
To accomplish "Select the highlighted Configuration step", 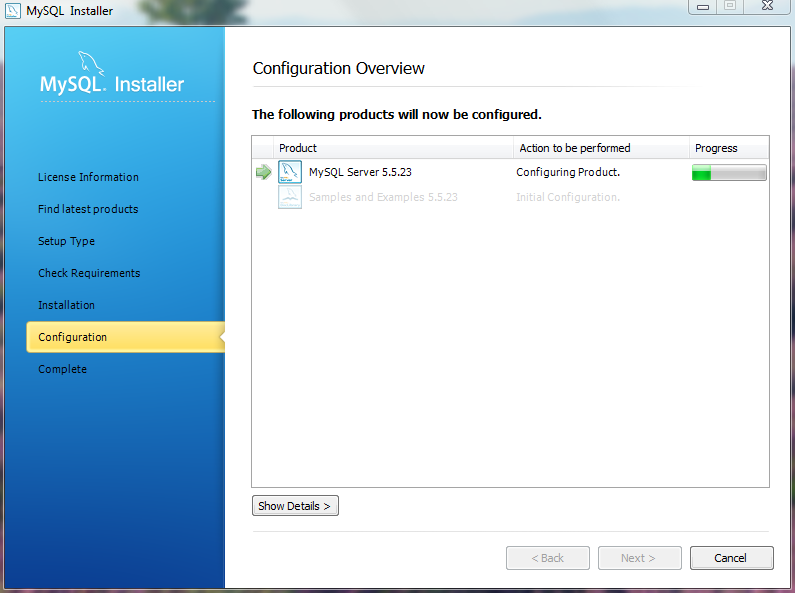I will [x=126, y=337].
